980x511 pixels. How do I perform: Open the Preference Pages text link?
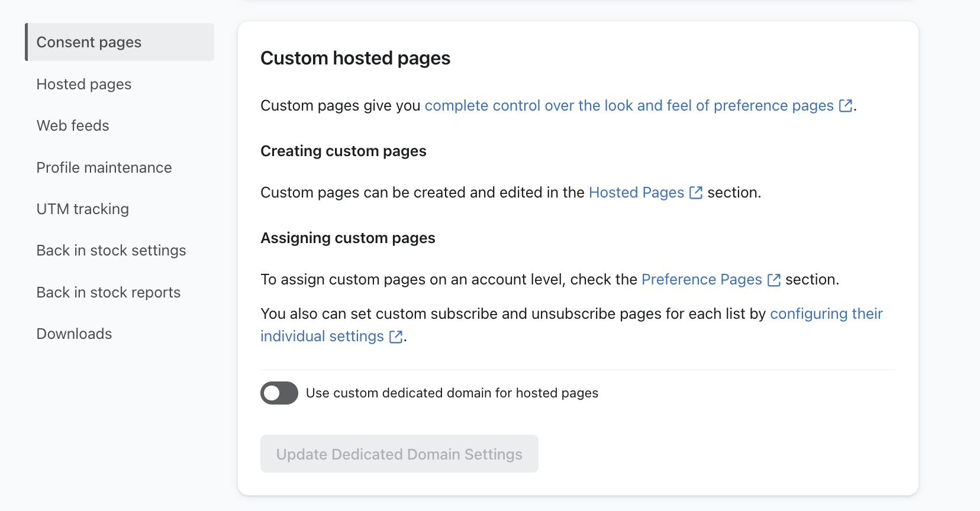coord(701,279)
